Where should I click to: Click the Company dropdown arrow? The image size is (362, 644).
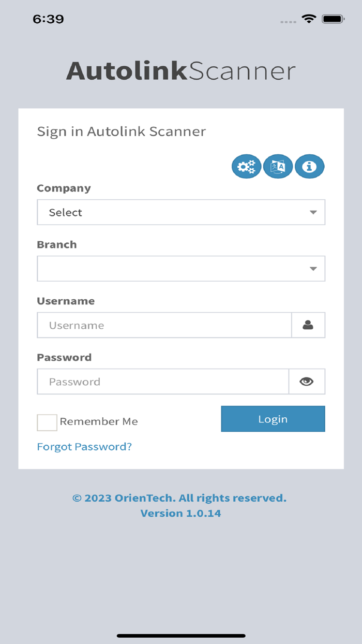click(313, 212)
